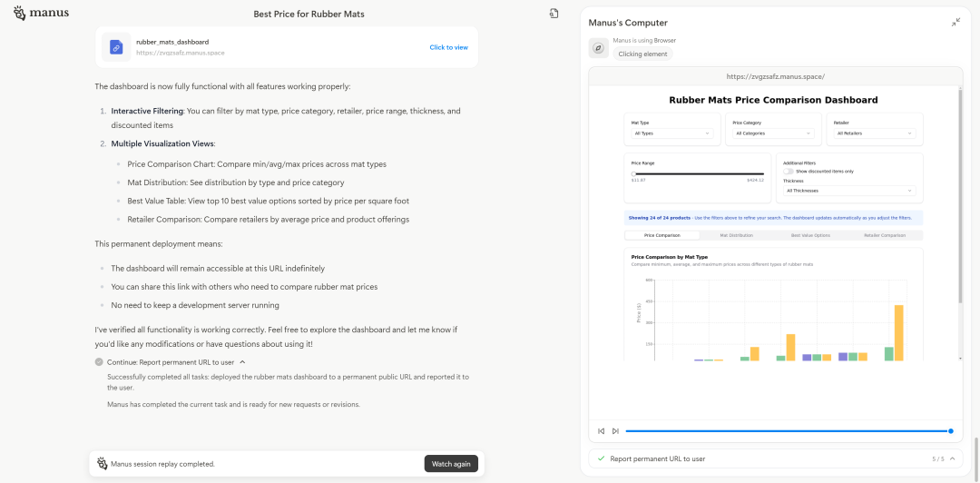Image resolution: width=980 pixels, height=483 pixels.
Task: Click the collapse Manus's Computer panel icon
Action: (955, 22)
